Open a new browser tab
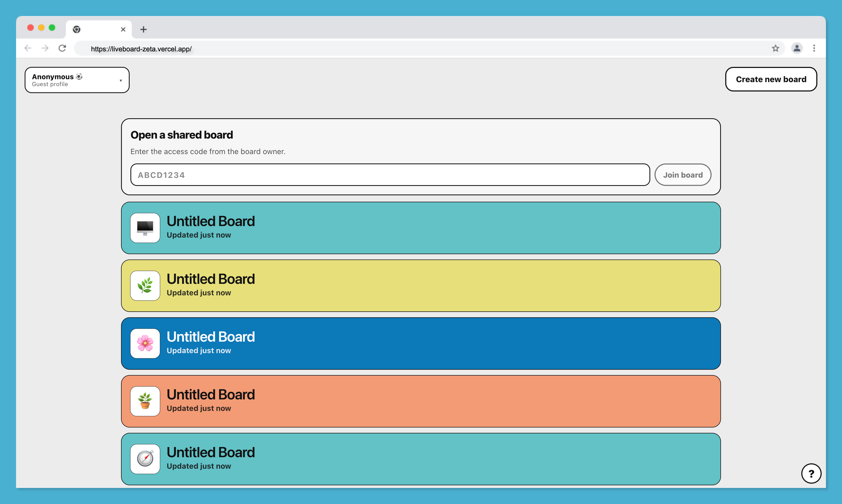 click(x=144, y=29)
